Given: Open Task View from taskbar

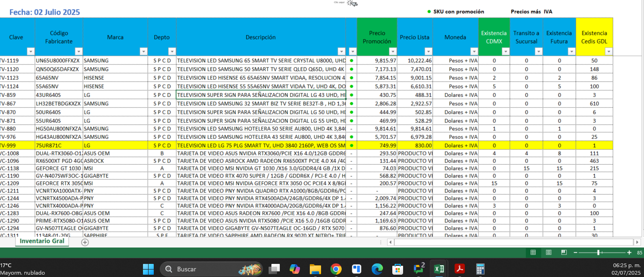Looking at the screenshot, I should (274, 269).
